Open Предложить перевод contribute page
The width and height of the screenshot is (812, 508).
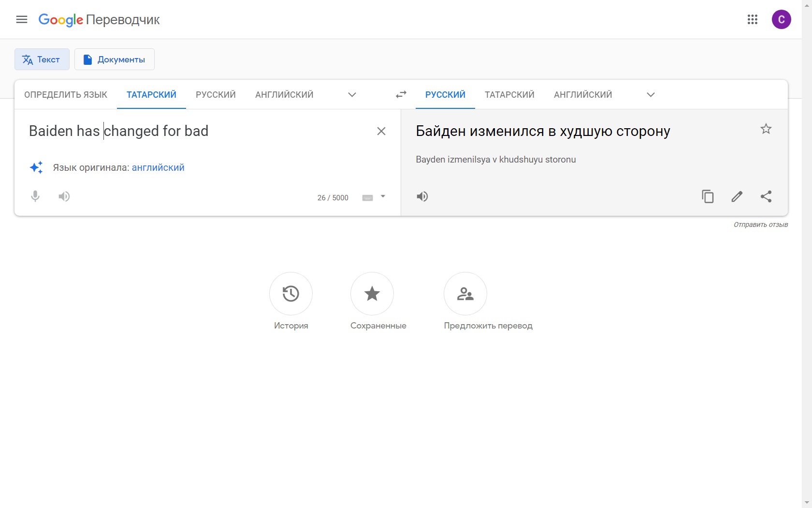pos(488,302)
